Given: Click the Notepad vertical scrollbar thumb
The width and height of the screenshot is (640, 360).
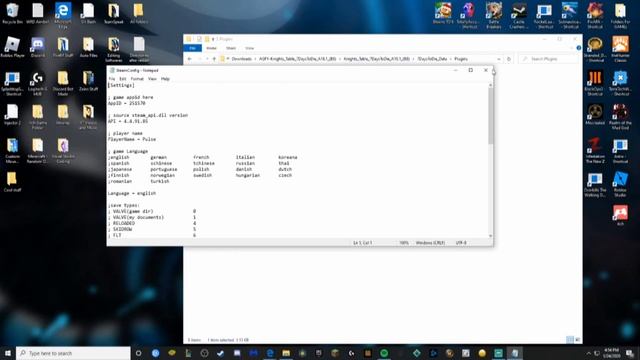Looking at the screenshot, I should coord(490,116).
